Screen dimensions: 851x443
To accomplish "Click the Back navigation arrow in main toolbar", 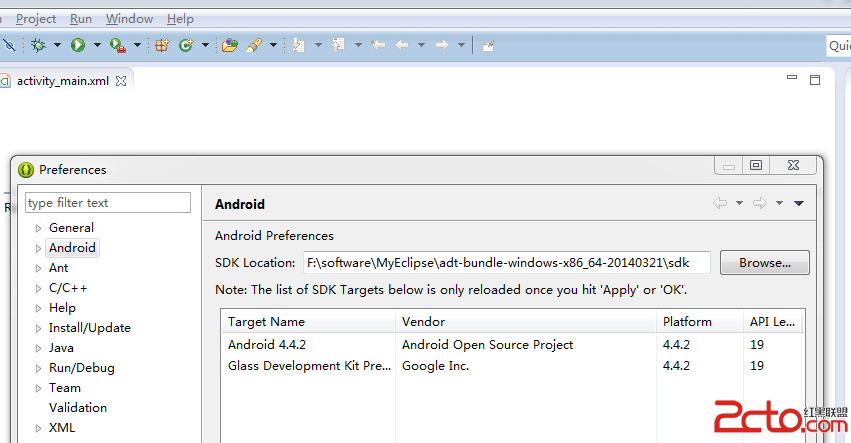I will pyautogui.click(x=402, y=46).
